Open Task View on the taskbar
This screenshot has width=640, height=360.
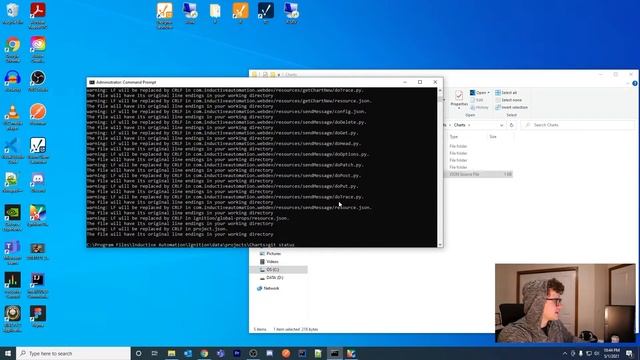[155, 353]
